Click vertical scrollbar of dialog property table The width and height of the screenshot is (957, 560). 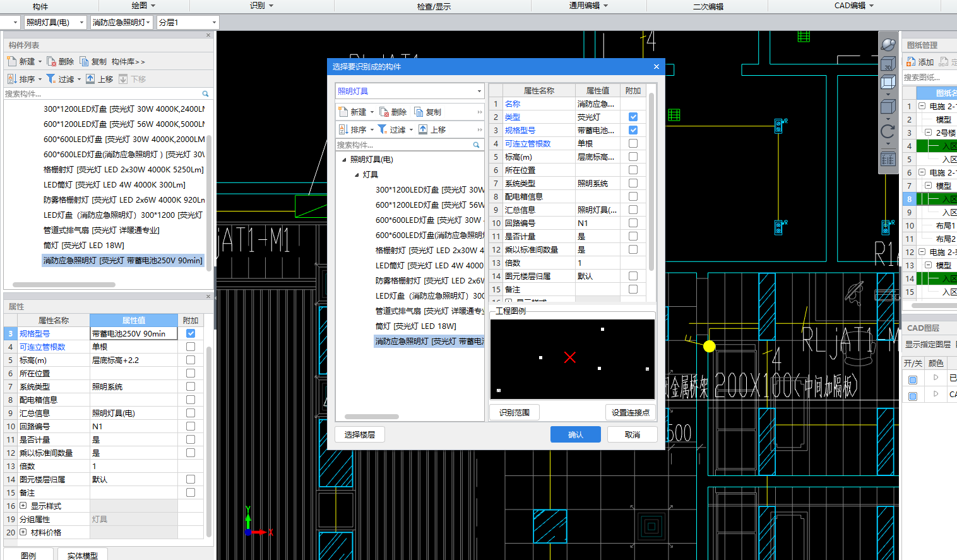click(651, 182)
